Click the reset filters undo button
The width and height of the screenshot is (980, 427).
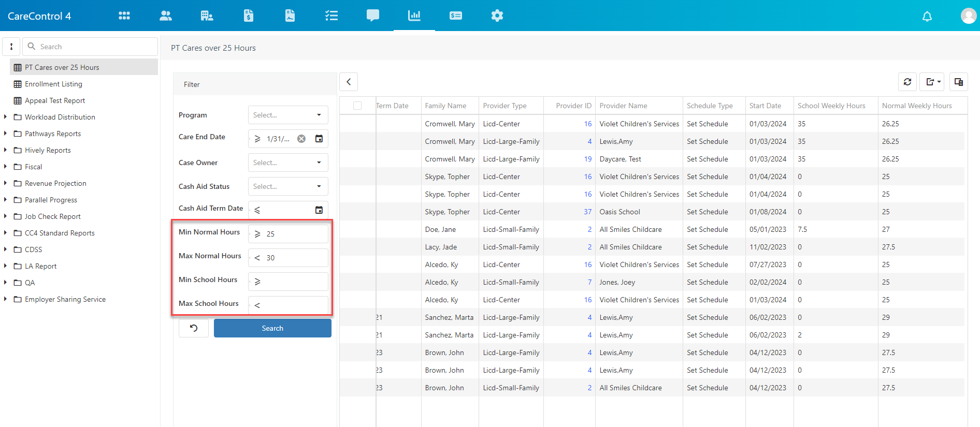(194, 328)
